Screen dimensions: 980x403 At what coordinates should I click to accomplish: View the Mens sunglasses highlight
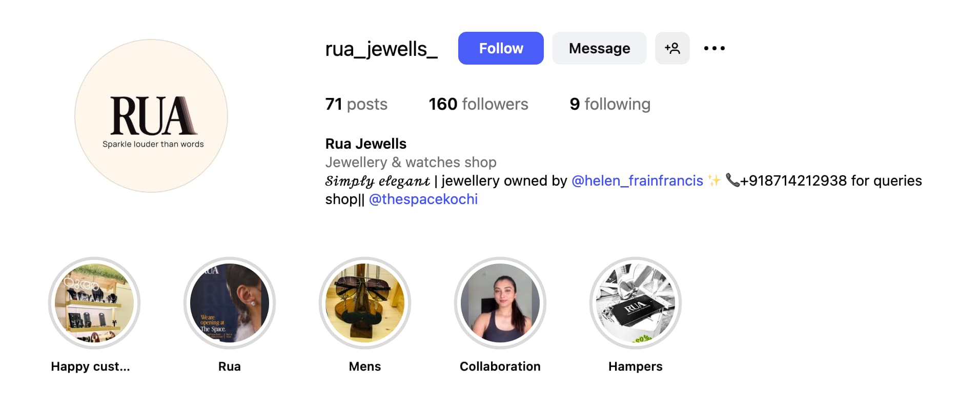click(x=365, y=303)
